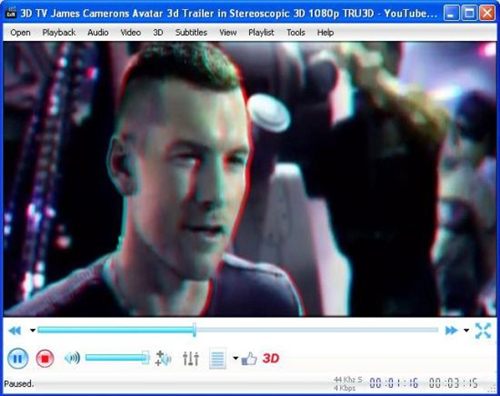Click the 44 Khz audio info text
The height and width of the screenshot is (396, 500).
(x=348, y=380)
